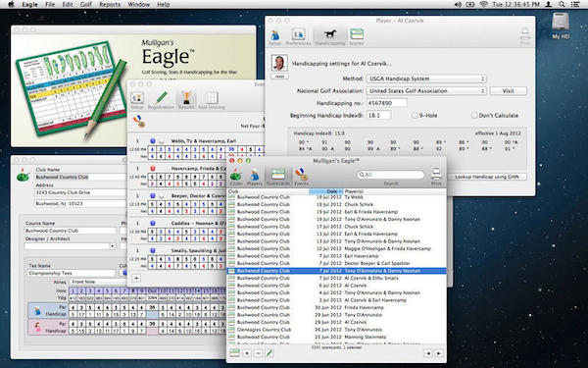Click the Tee Name field showing Championship Tees
588x368 pixels.
point(72,273)
